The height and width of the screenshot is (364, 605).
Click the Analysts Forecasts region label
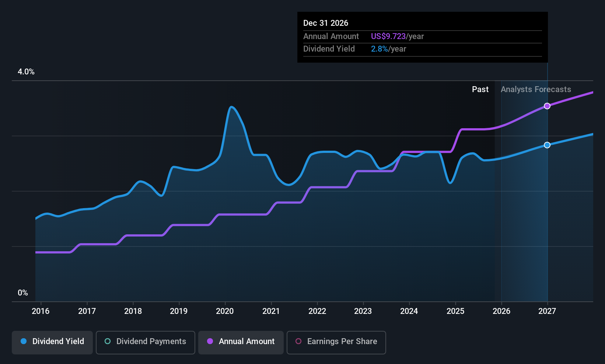tap(536, 90)
